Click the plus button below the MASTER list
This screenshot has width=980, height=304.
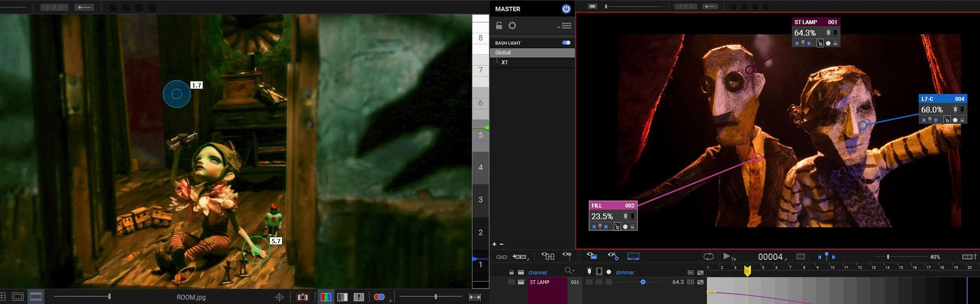tap(494, 244)
